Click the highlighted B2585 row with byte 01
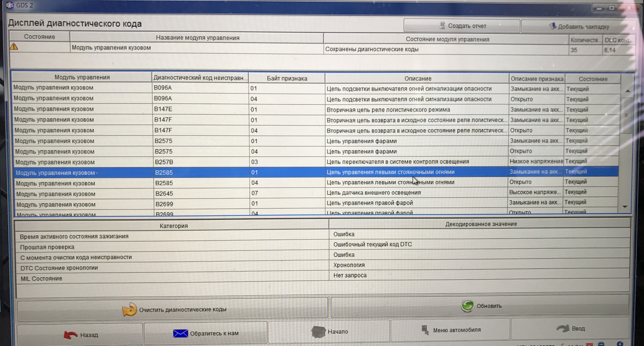Screen dimensions: 644x346 tap(316, 172)
